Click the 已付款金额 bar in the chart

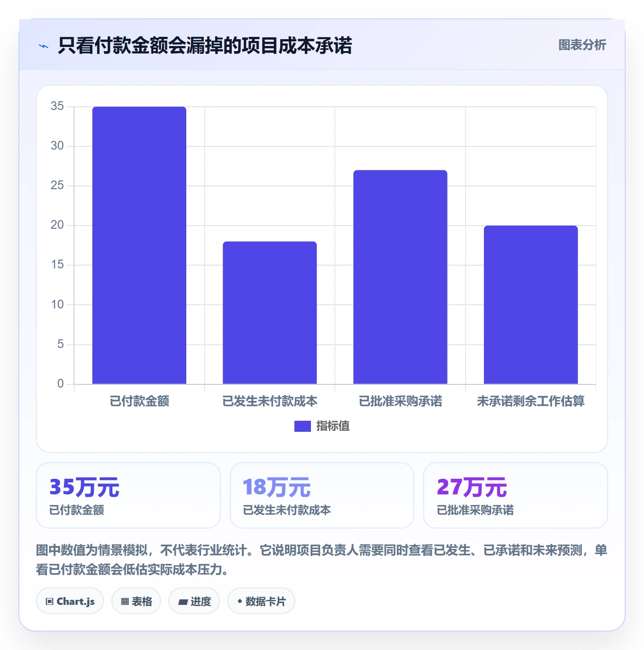pyautogui.click(x=139, y=245)
